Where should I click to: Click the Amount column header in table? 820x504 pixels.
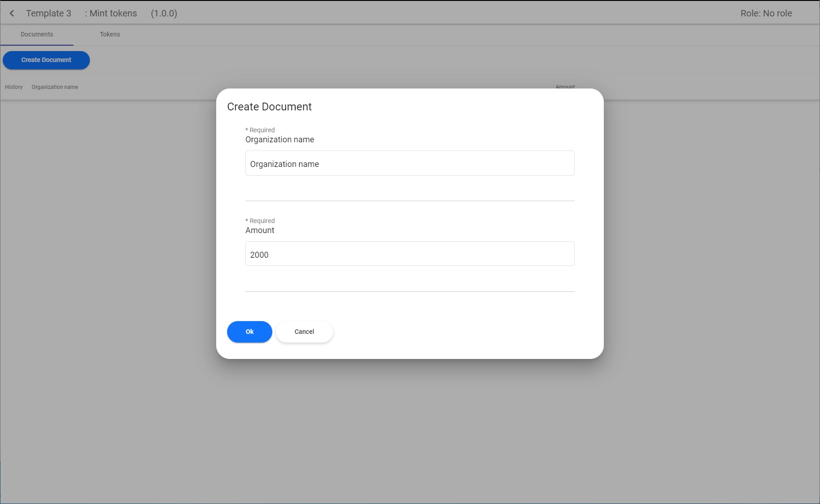(565, 86)
